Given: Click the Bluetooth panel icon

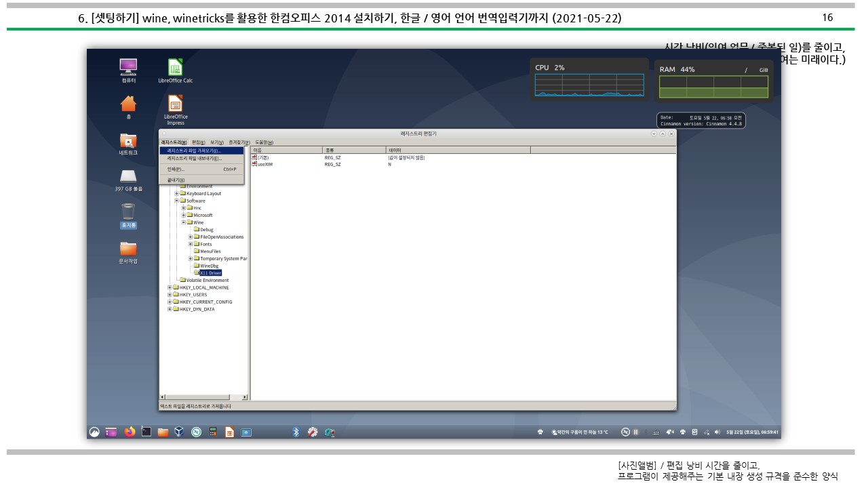Looking at the screenshot, I should [296, 432].
